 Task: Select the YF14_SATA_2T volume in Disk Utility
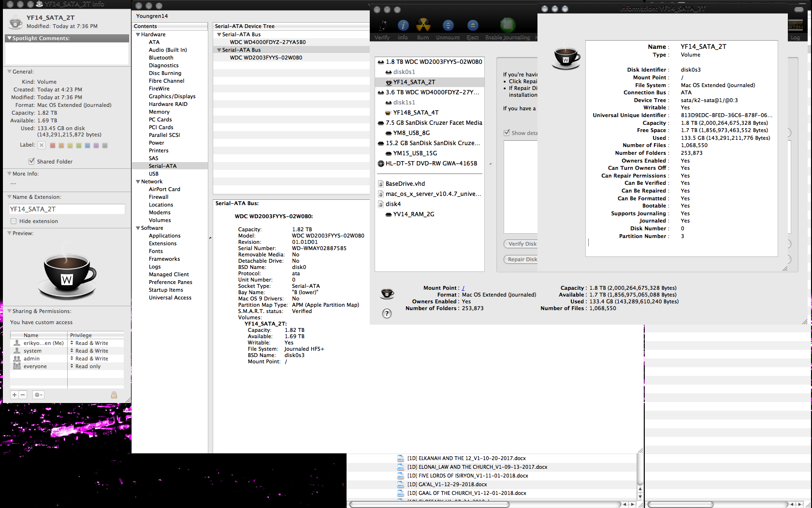click(430, 82)
